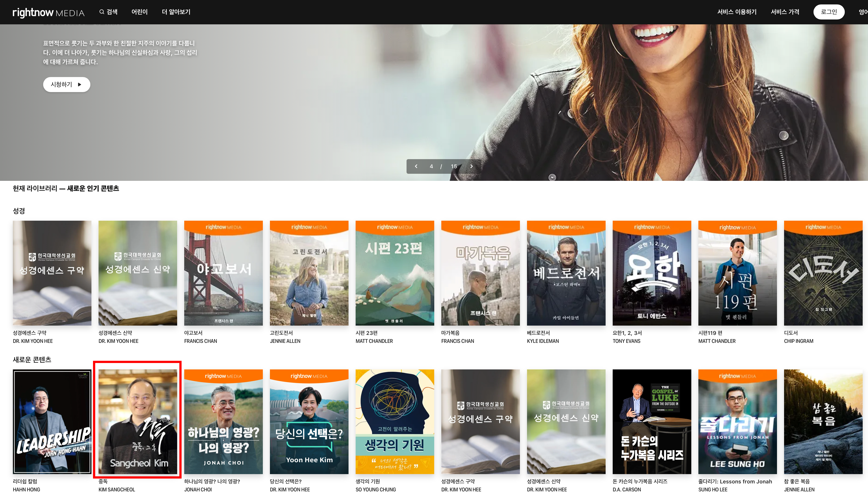Open 야고보서 Francis Chan cover

[224, 273]
